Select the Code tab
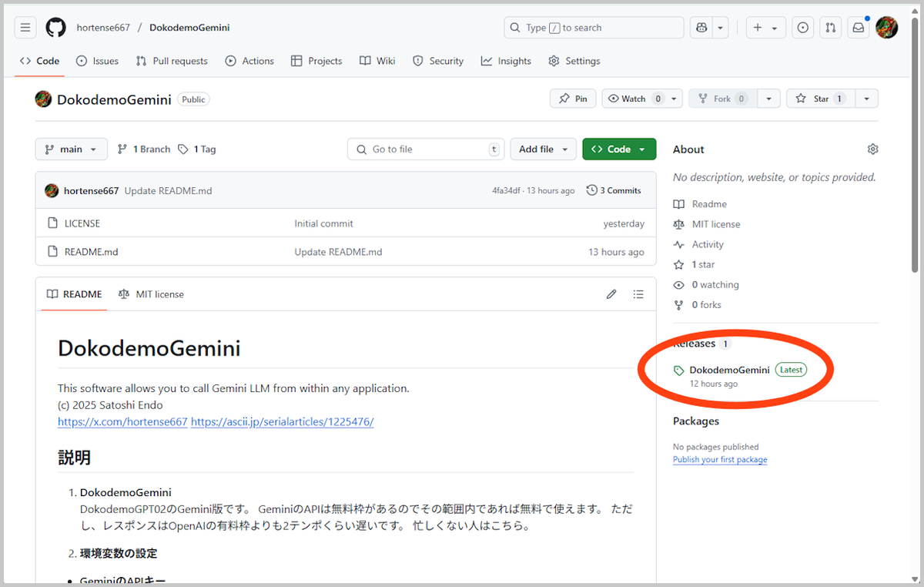 click(39, 61)
